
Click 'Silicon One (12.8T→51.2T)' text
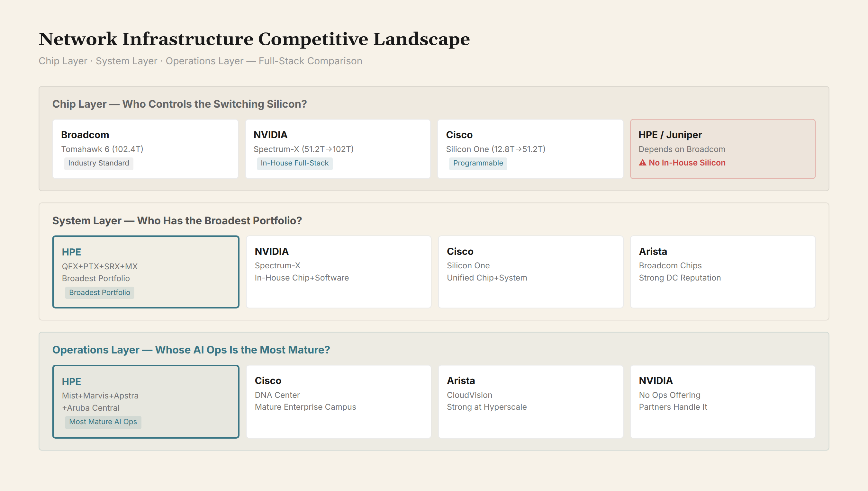(496, 149)
